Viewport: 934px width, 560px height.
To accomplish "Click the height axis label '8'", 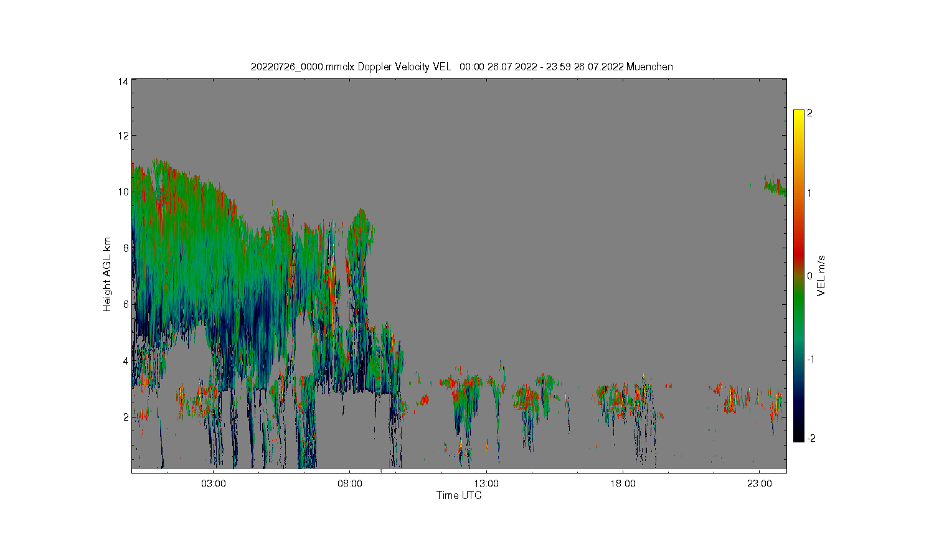I will (126, 248).
